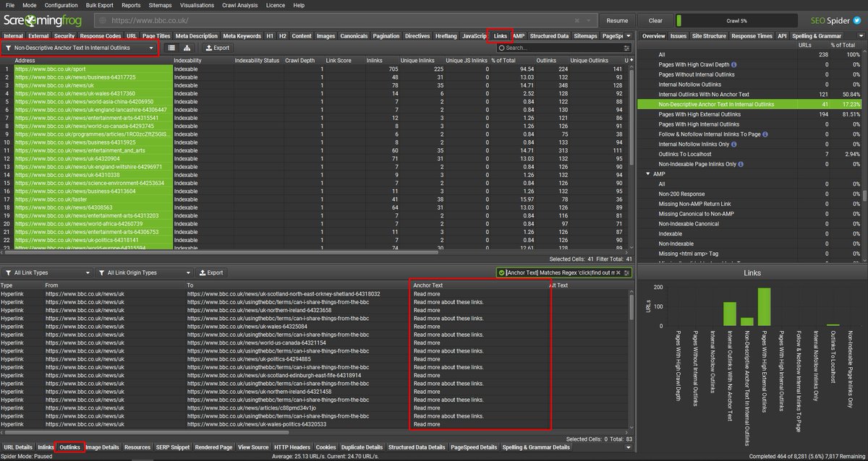Click the tallest bar in Links chart
This screenshot has height=461, width=868.
[765, 307]
